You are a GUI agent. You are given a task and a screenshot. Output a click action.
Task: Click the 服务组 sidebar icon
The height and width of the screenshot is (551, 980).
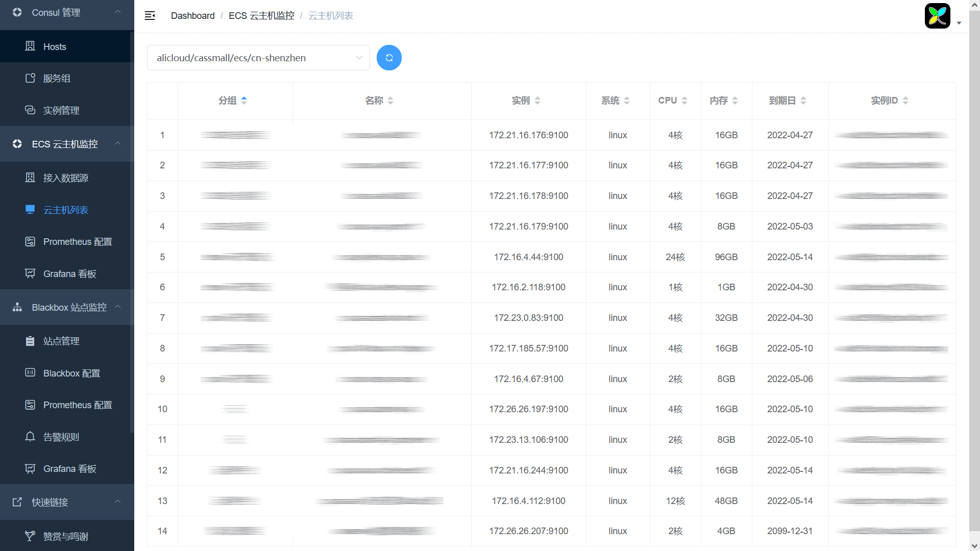30,78
